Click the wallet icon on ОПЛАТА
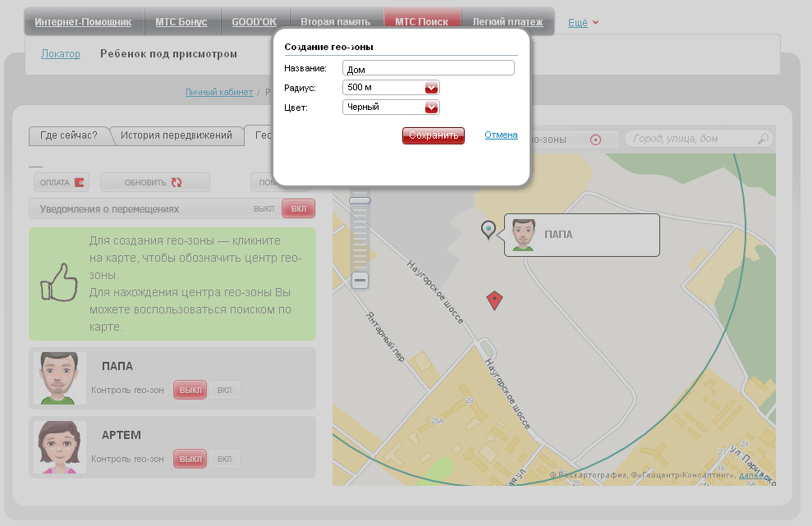 80,182
